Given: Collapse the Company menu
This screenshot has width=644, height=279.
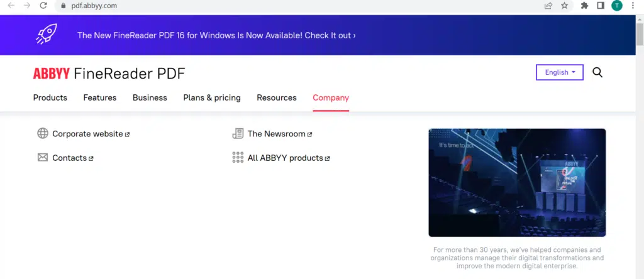Looking at the screenshot, I should coord(331,97).
